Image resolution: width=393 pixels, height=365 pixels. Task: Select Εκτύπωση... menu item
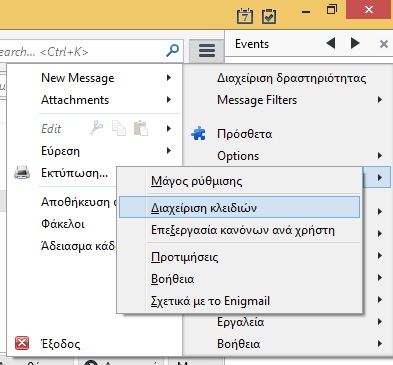(74, 173)
